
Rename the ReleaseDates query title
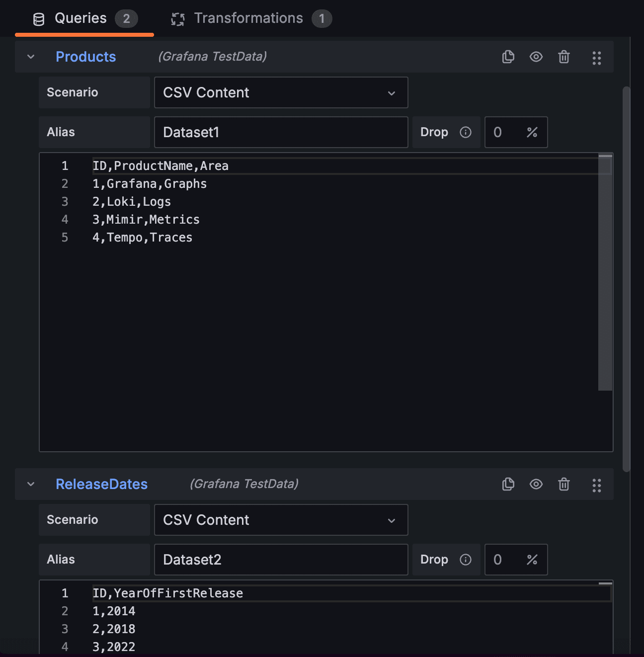(x=101, y=484)
